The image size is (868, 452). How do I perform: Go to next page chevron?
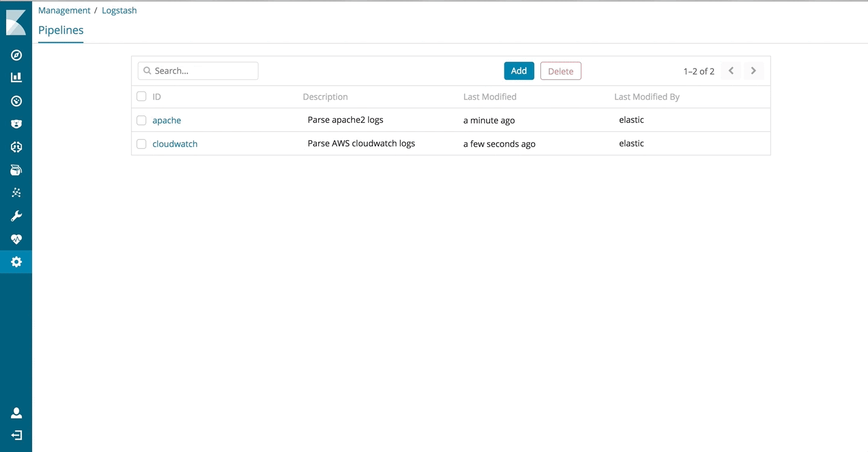click(x=753, y=71)
